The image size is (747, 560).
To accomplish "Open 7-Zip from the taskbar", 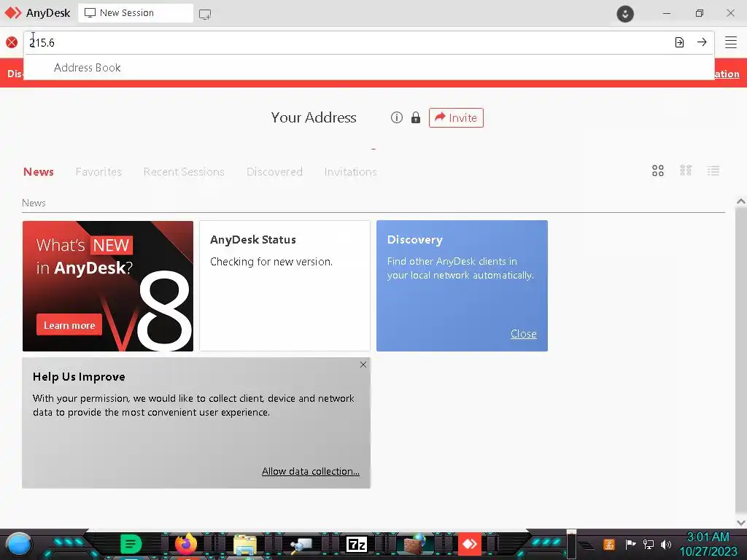I will pyautogui.click(x=356, y=544).
